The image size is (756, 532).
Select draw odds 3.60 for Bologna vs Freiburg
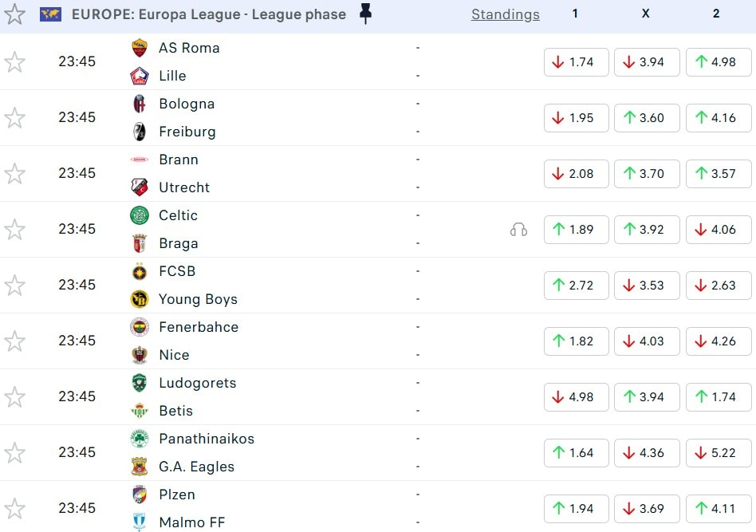(646, 118)
